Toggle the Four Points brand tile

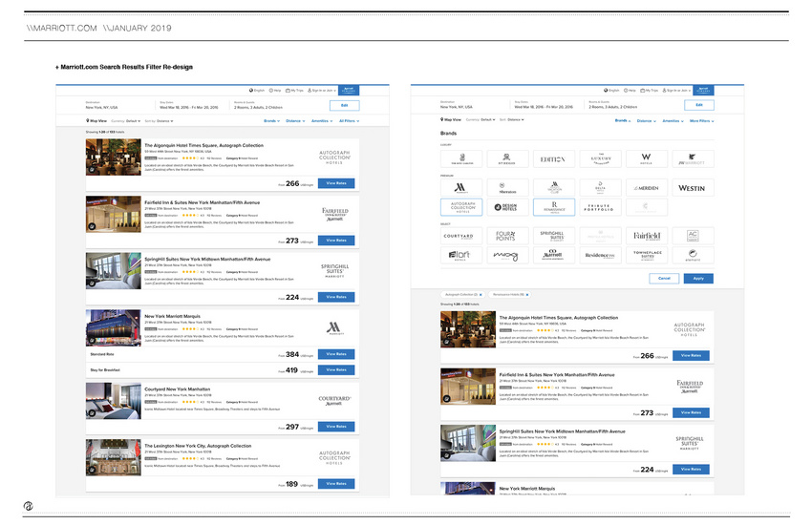coord(509,236)
